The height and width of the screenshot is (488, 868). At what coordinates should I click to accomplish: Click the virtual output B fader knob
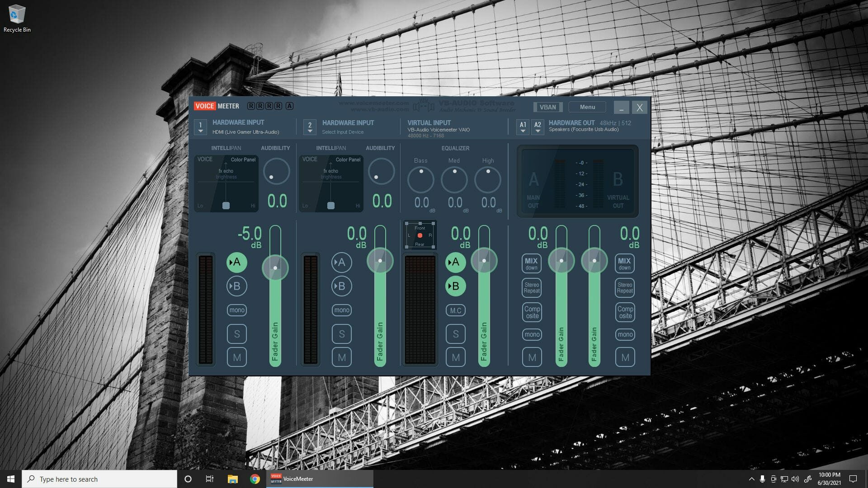(594, 261)
